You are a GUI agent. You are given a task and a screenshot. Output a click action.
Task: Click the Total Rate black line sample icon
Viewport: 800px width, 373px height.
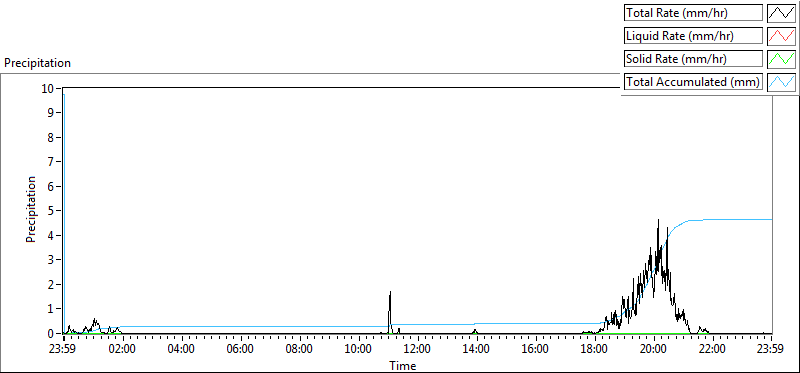[782, 13]
